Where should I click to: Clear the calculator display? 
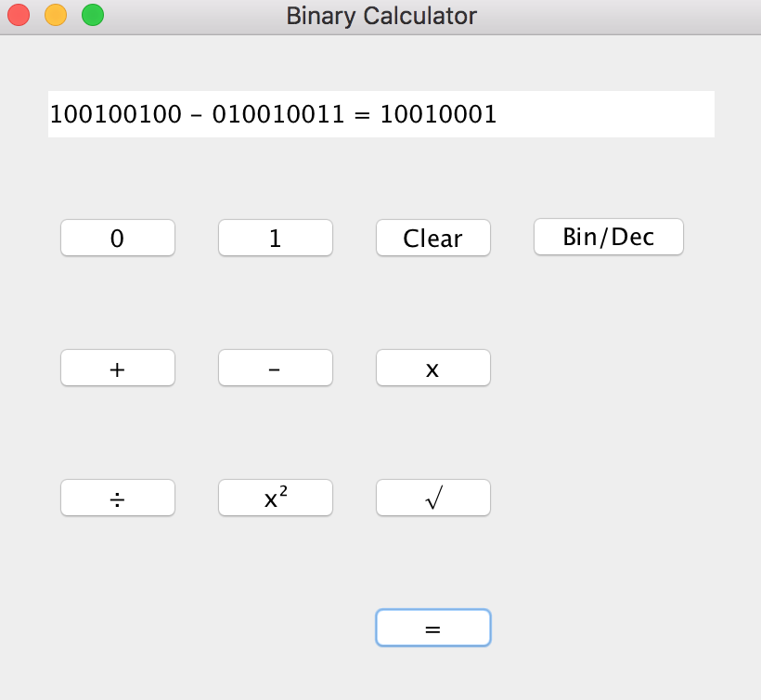click(x=432, y=238)
